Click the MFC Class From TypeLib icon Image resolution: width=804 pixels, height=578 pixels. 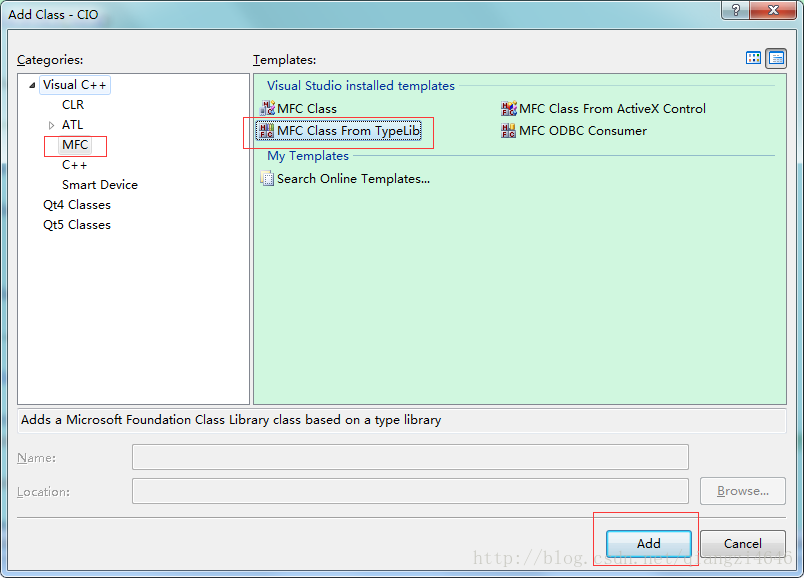(x=266, y=131)
